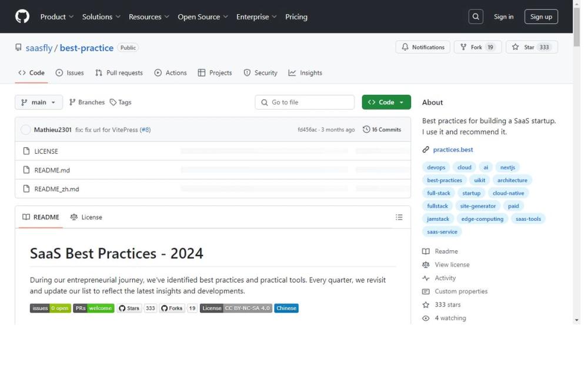Open the Actions tab
This screenshot has width=588, height=368.
pyautogui.click(x=171, y=73)
